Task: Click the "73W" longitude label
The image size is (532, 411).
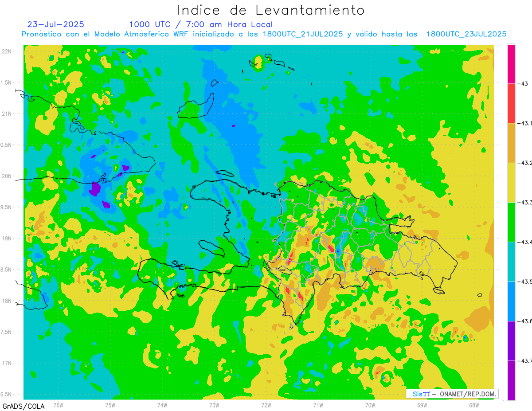Action: (x=214, y=405)
